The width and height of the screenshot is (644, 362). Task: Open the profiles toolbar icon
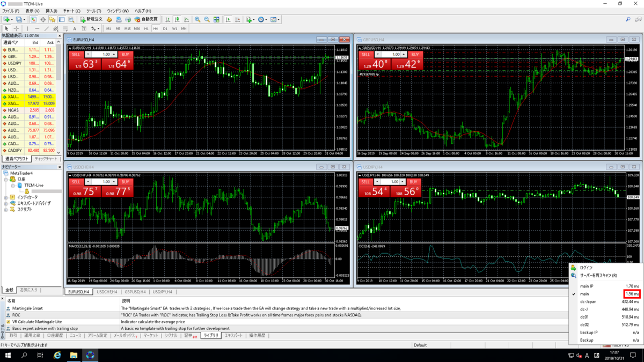pyautogui.click(x=20, y=19)
